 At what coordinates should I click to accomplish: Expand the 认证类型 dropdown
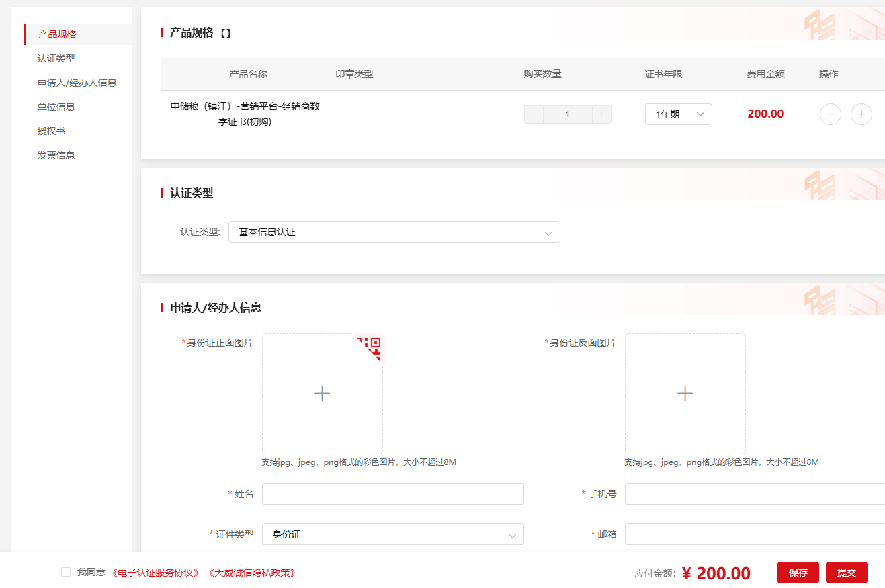[394, 232]
